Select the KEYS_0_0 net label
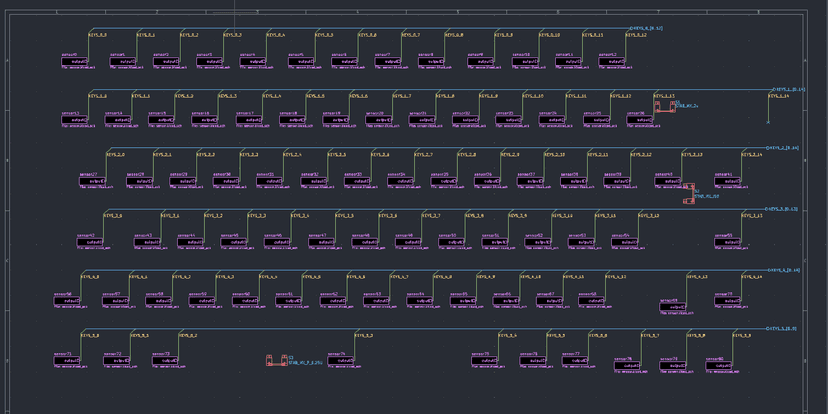828x414 pixels. (100, 35)
